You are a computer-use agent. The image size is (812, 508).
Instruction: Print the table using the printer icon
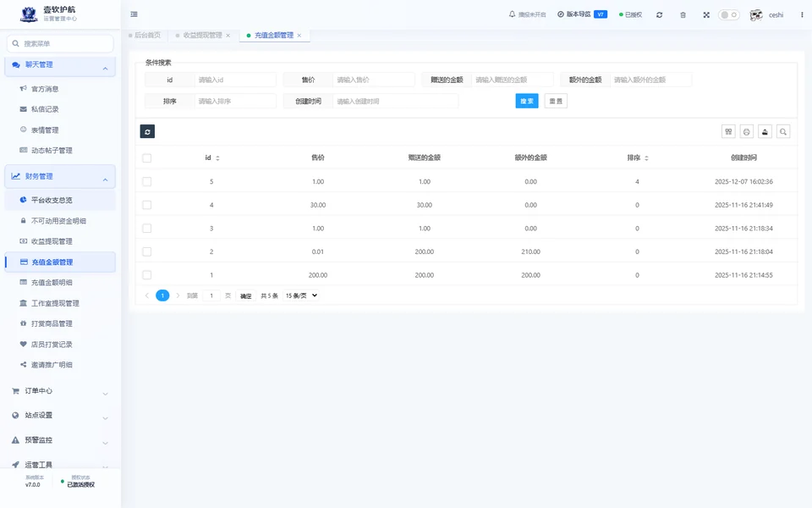point(747,132)
